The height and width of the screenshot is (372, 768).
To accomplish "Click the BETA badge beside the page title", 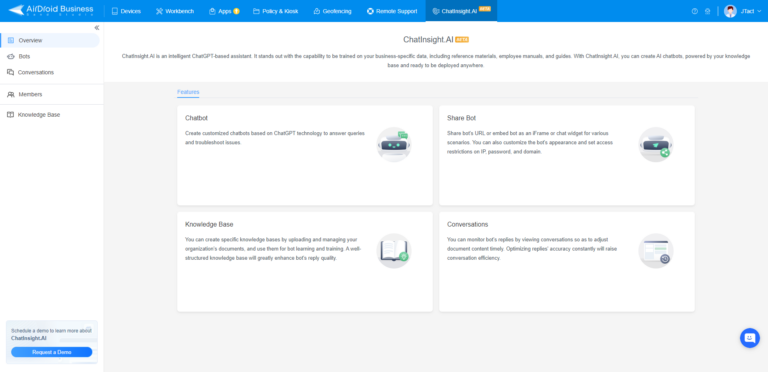I will pyautogui.click(x=462, y=40).
